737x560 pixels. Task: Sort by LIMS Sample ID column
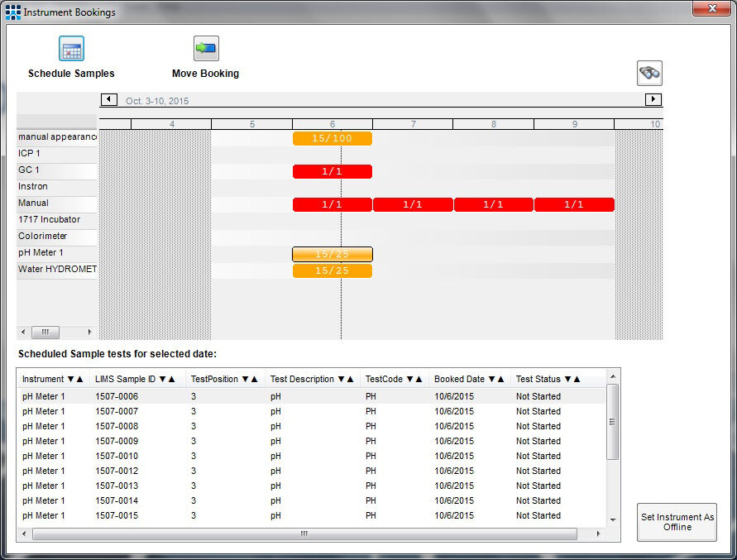pos(135,379)
